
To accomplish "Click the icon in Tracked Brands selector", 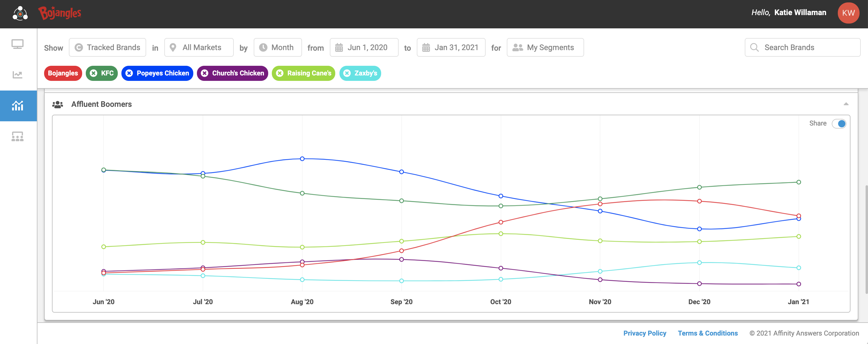I will point(79,47).
